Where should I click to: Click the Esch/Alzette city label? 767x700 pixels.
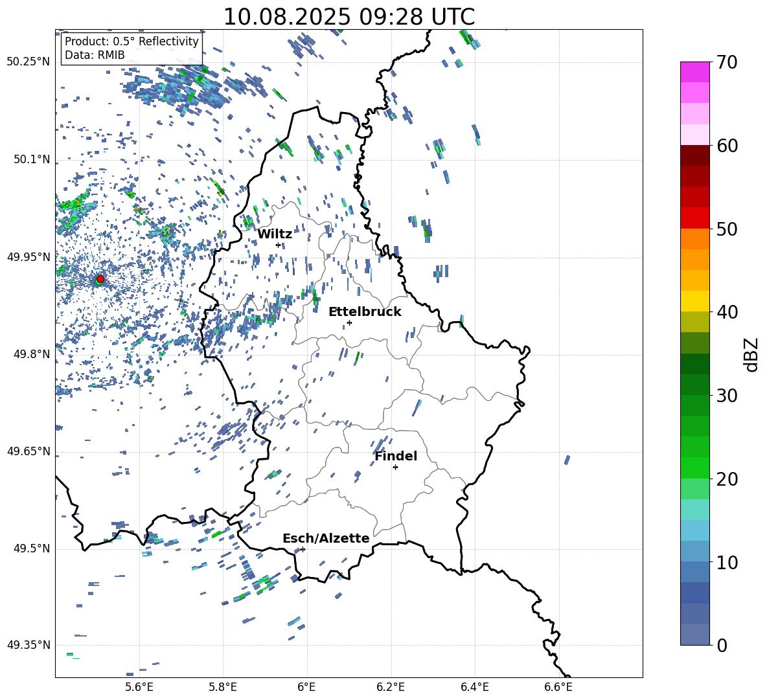pos(326,538)
